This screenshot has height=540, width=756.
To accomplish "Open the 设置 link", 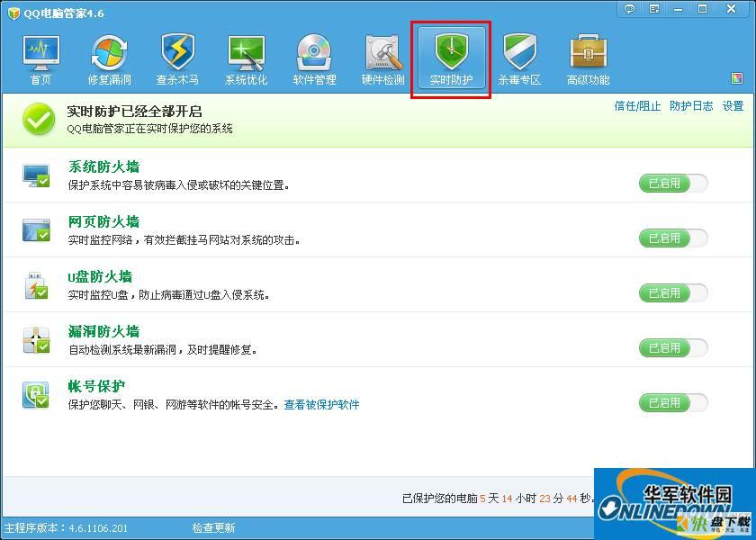I will pos(733,106).
